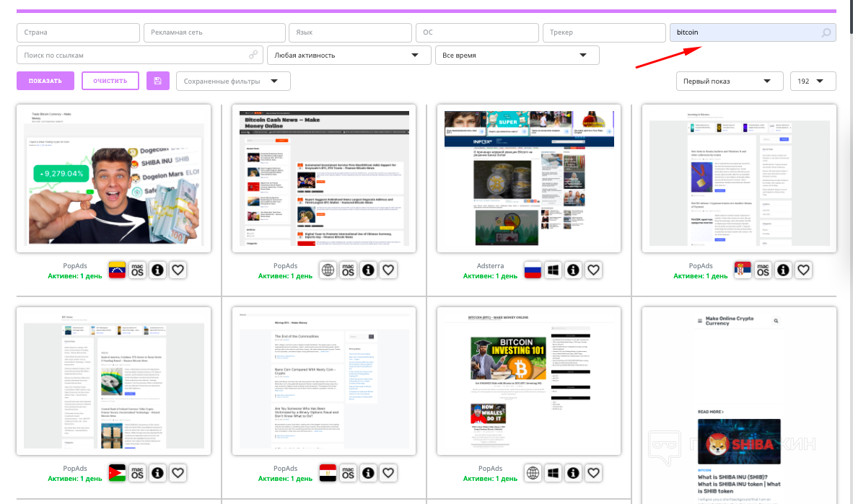Open the Трекер filter field
853x504 pixels.
(604, 32)
